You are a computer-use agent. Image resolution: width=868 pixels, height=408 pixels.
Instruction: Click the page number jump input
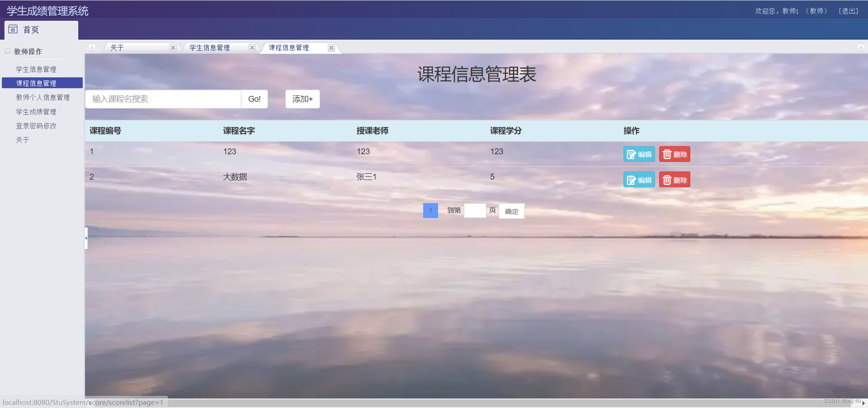[x=475, y=210]
